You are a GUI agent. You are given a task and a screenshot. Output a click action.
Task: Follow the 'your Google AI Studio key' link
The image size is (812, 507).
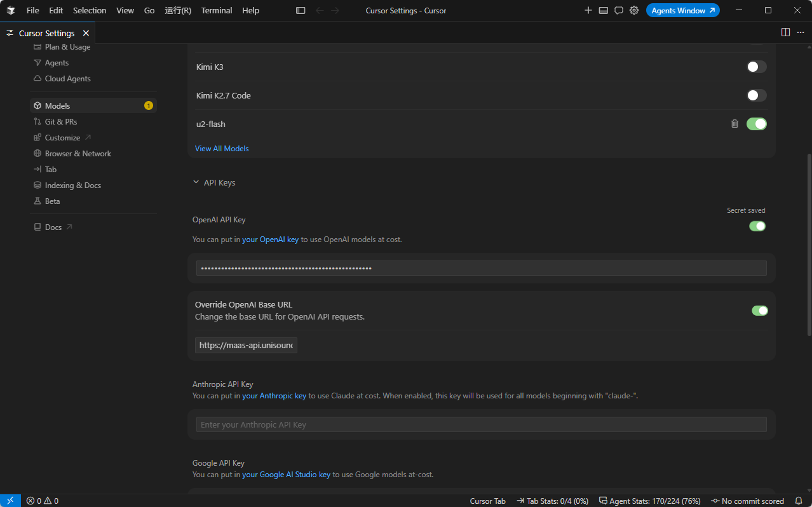tap(287, 475)
